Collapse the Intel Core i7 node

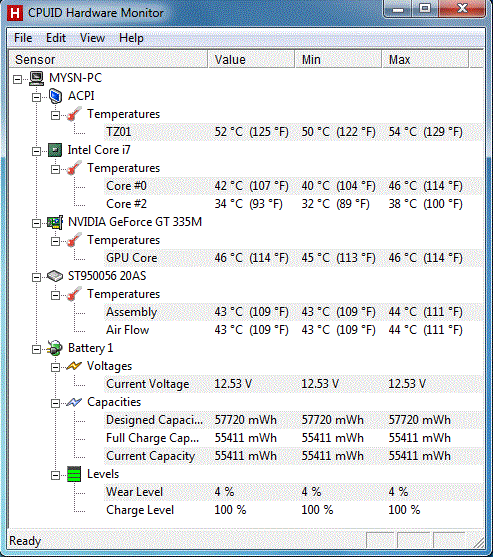click(36, 152)
